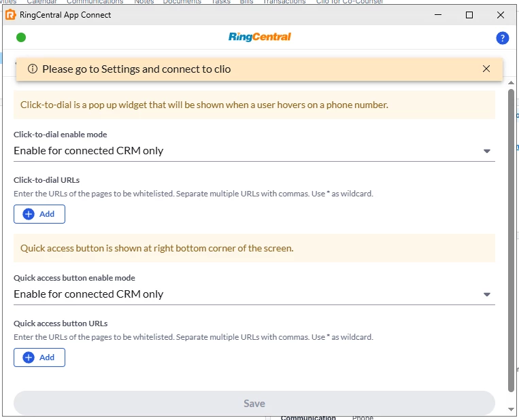Maximize the RingCentral App Connect window
This screenshot has width=519, height=420.
pyautogui.click(x=469, y=15)
